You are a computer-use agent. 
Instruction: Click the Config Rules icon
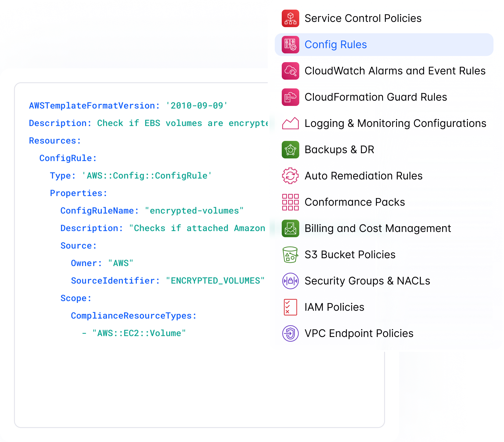click(290, 45)
